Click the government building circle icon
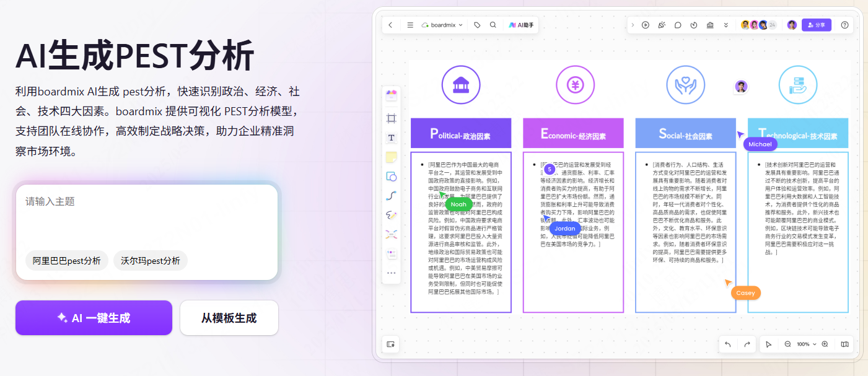 pyautogui.click(x=461, y=84)
